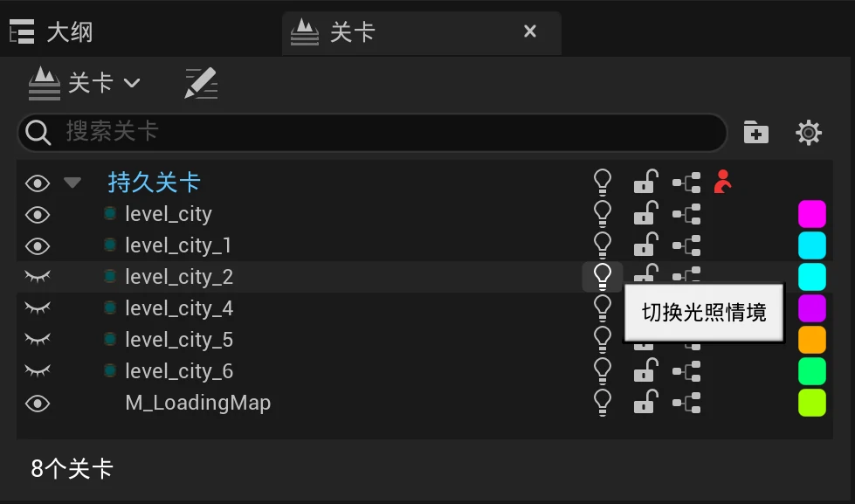Change the magenta color of level_city
The width and height of the screenshot is (855, 504).
click(x=812, y=214)
